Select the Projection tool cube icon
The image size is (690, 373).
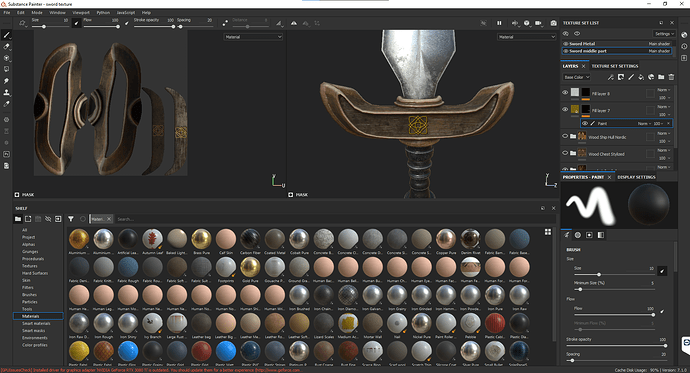(x=7, y=58)
